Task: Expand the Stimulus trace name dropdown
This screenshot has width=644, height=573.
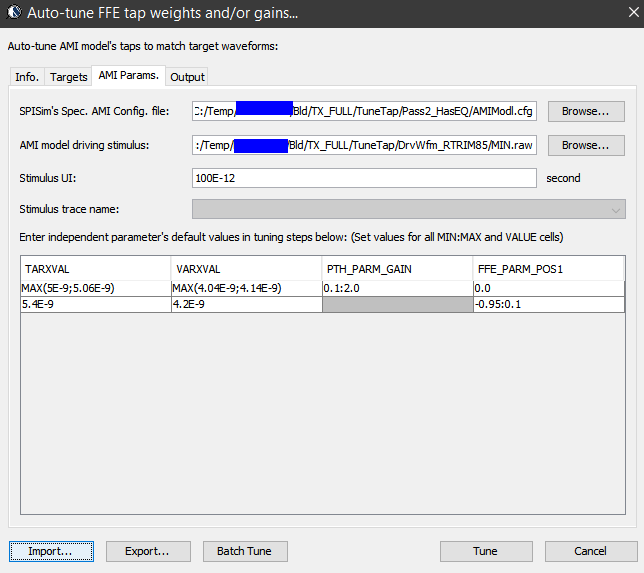Action: point(614,209)
